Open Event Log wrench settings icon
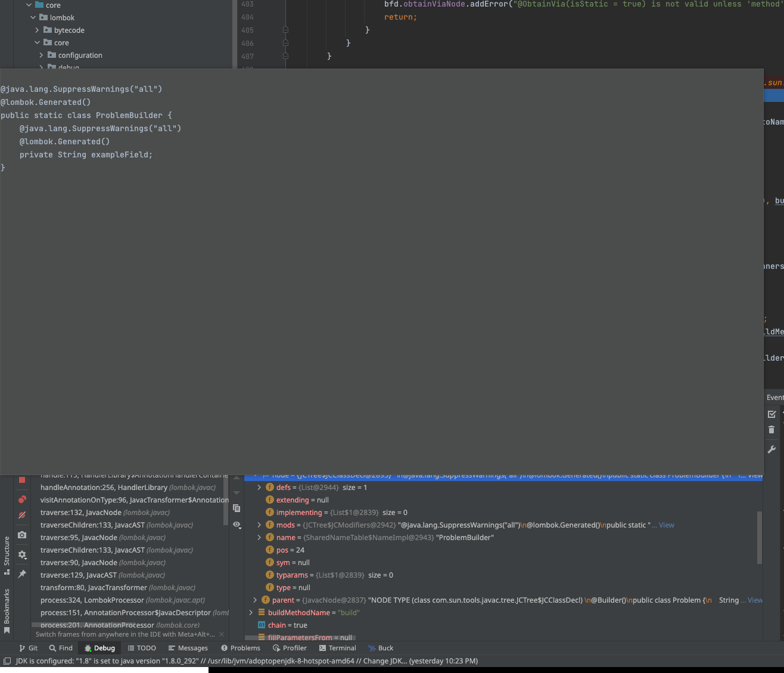This screenshot has height=673, width=784. coord(771,449)
